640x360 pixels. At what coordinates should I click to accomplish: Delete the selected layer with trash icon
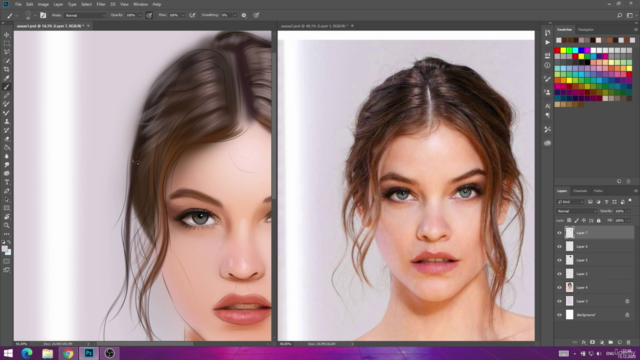(629, 342)
